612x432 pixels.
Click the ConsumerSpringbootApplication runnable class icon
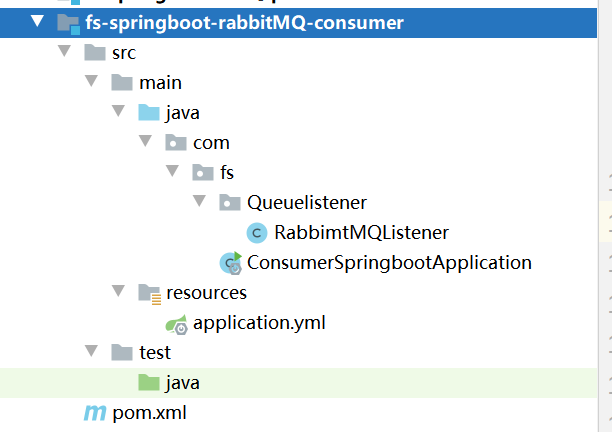[231, 263]
